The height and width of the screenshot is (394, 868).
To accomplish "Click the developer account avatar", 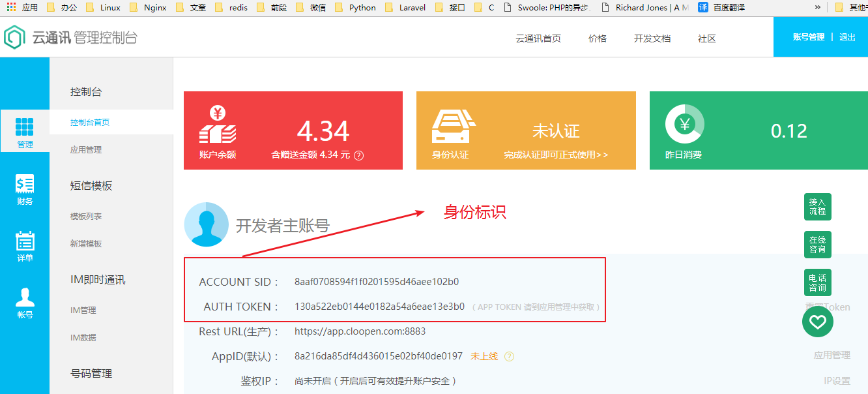I will 206,224.
